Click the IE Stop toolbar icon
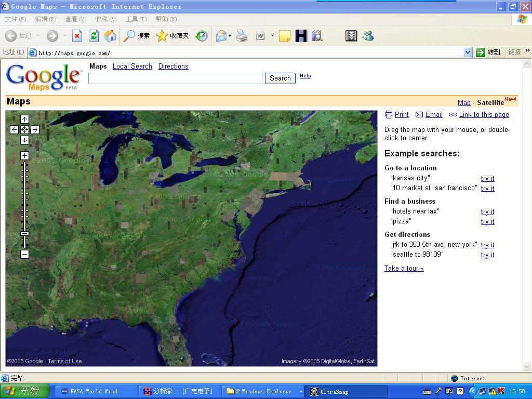 click(77, 36)
